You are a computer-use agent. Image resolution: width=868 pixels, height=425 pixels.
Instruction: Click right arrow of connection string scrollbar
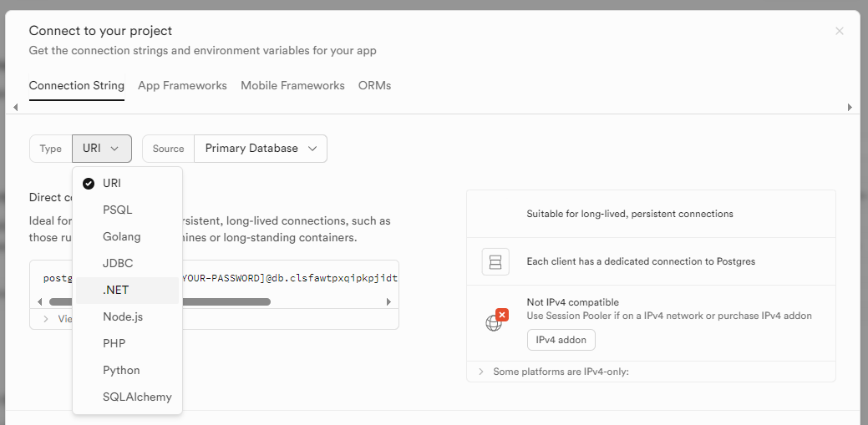pyautogui.click(x=388, y=301)
